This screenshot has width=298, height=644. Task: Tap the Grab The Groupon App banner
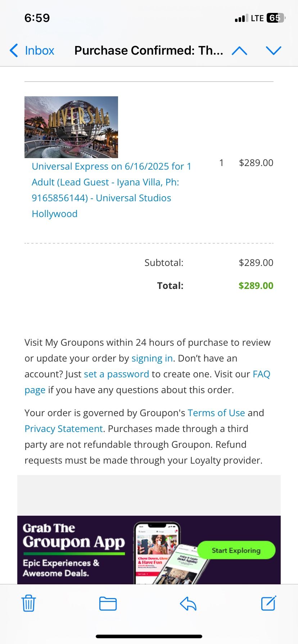pos(149,550)
